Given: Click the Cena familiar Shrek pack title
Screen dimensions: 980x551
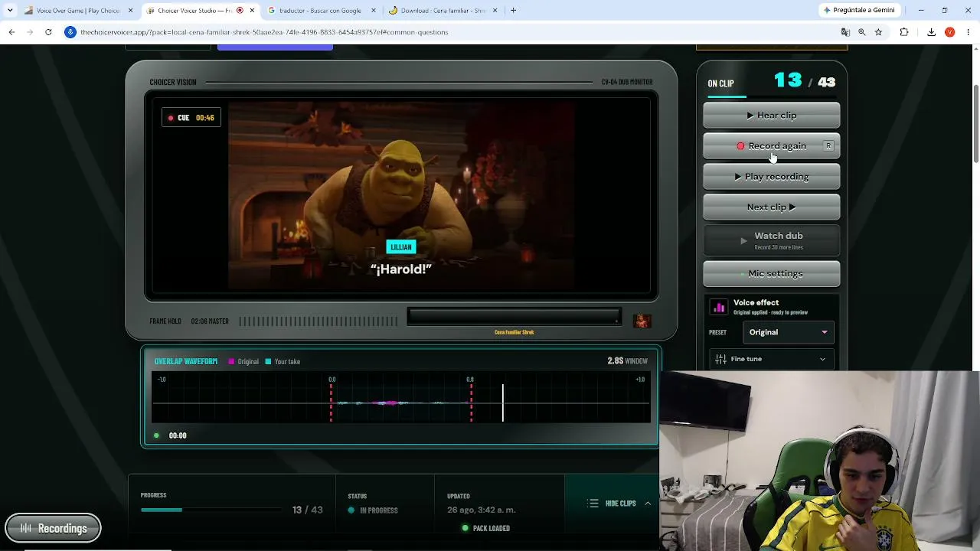Looking at the screenshot, I should tap(514, 332).
